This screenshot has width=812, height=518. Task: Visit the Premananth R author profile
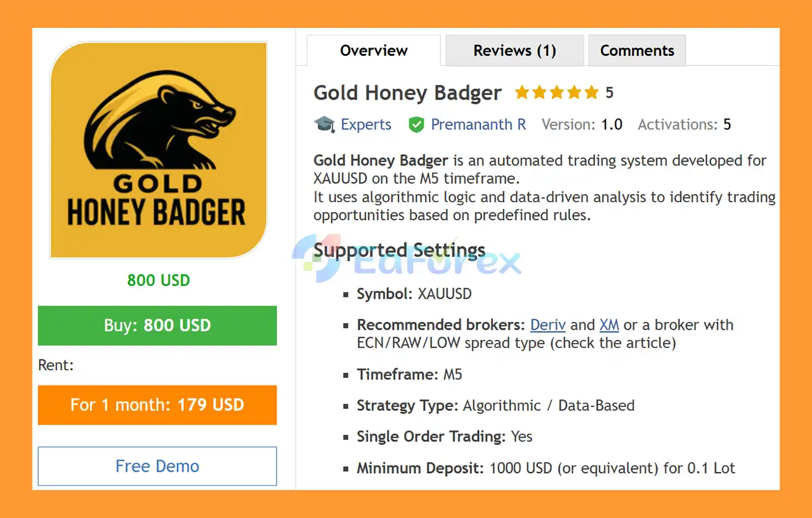478,124
